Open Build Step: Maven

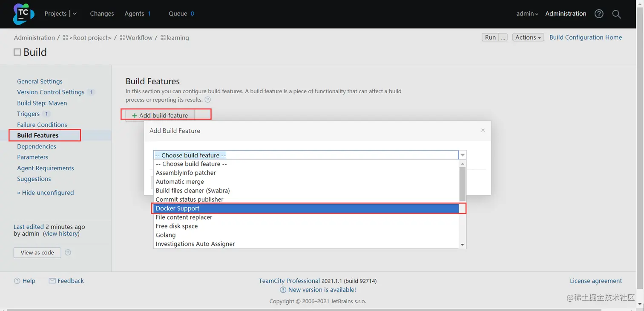click(42, 103)
